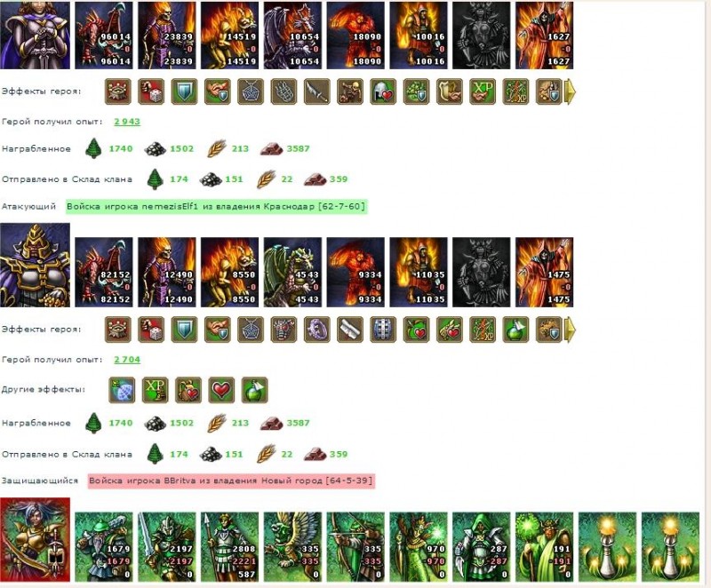Image resolution: width=711 pixels, height=588 pixels.
Task: Expand second hero's effects with yellow arrow
Action: (571, 330)
